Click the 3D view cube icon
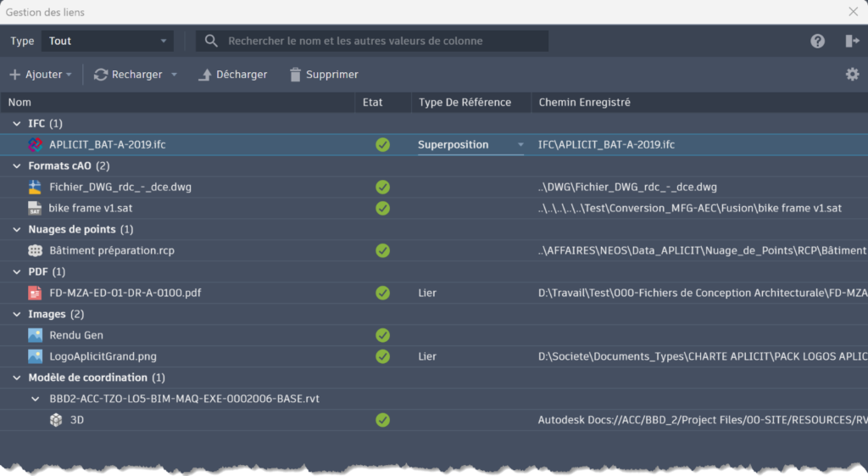 click(56, 420)
